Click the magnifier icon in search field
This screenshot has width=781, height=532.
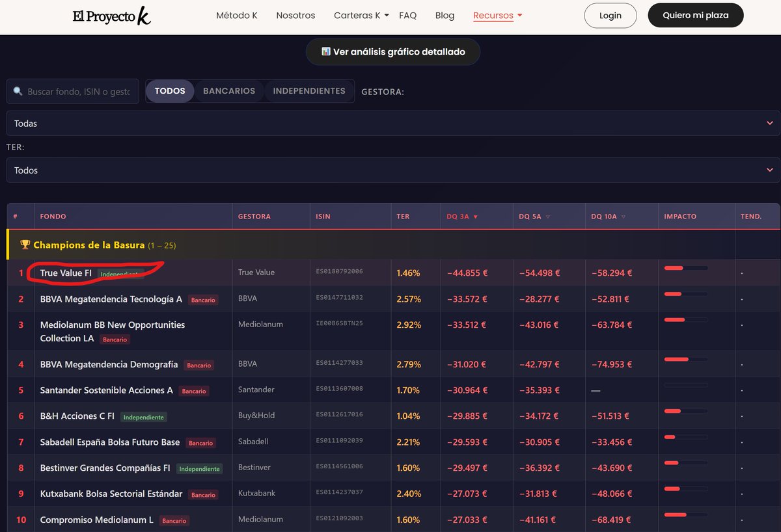point(18,92)
